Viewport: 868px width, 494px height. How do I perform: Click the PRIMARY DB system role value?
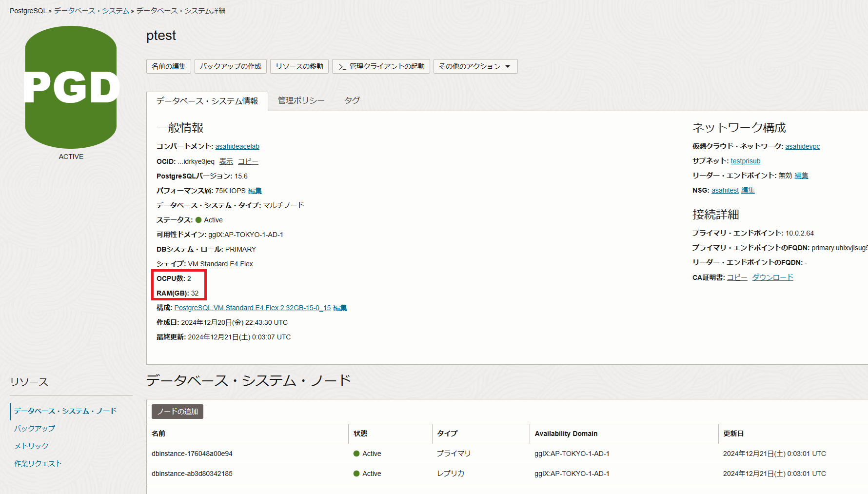(x=240, y=249)
